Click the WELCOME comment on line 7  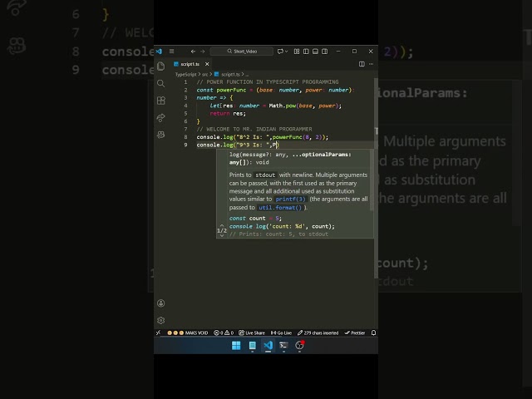pyautogui.click(x=254, y=129)
